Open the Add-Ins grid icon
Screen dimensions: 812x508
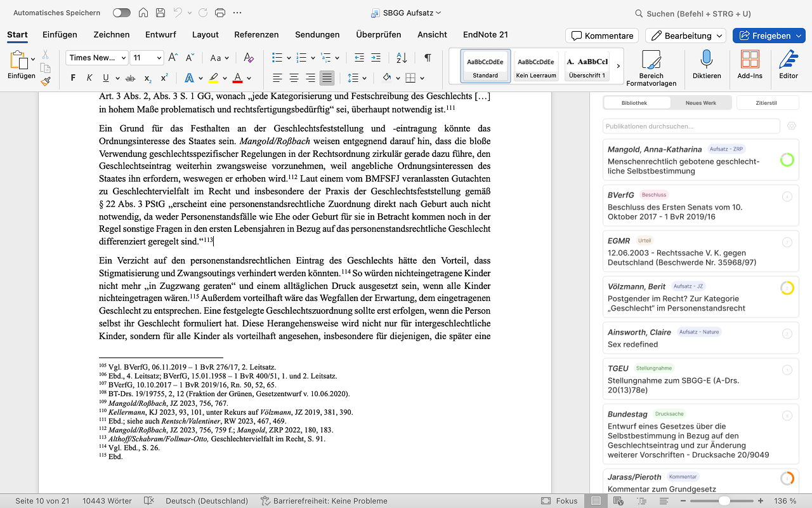(750, 60)
